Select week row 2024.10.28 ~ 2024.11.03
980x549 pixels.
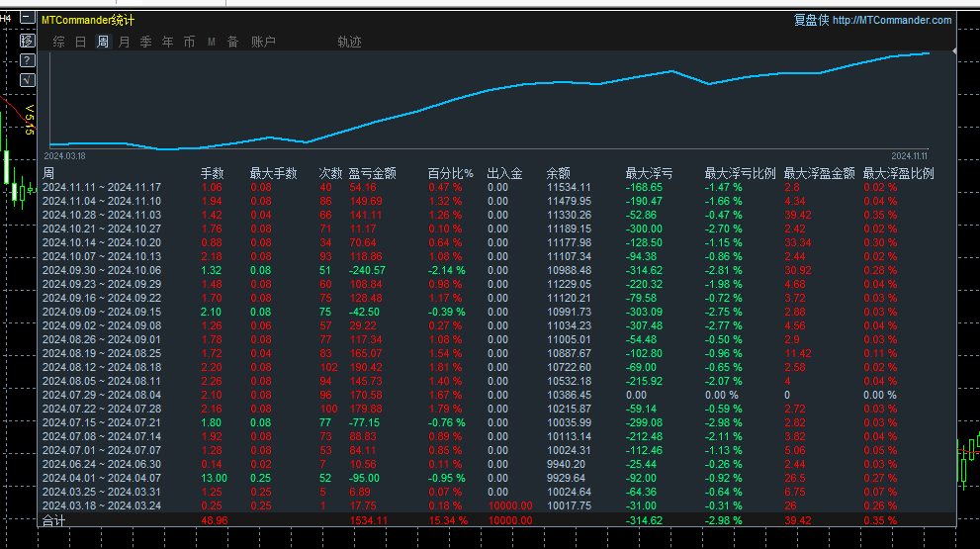[496, 215]
